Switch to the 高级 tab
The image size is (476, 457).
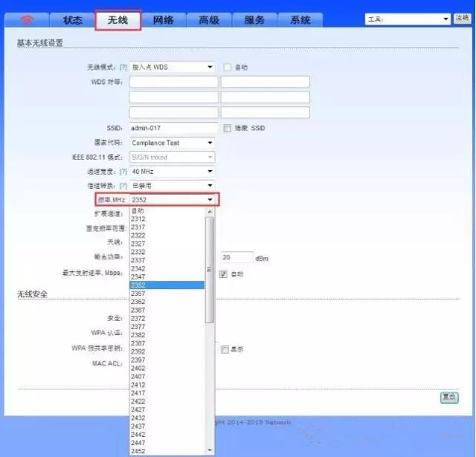(x=209, y=20)
